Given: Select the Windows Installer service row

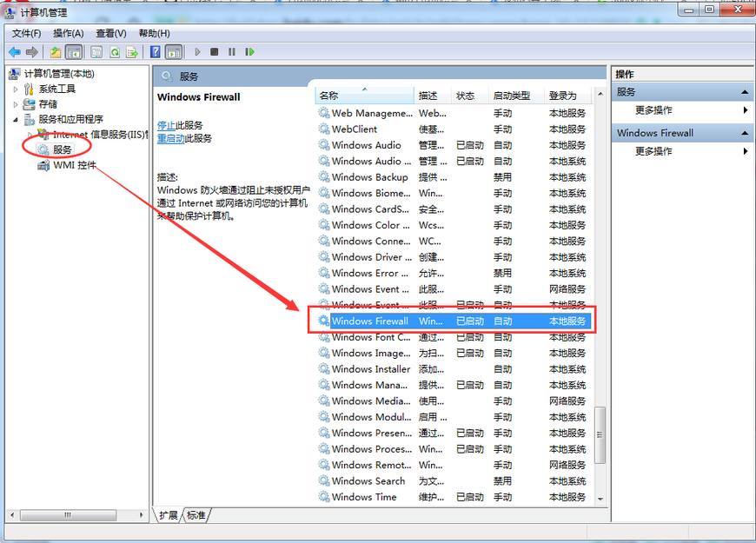Looking at the screenshot, I should [x=454, y=369].
